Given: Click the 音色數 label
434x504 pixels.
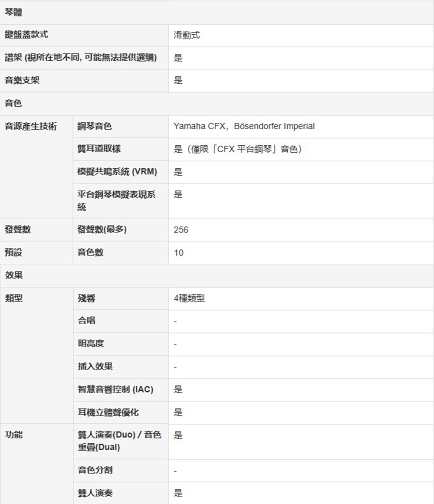Looking at the screenshot, I should pos(90,252).
